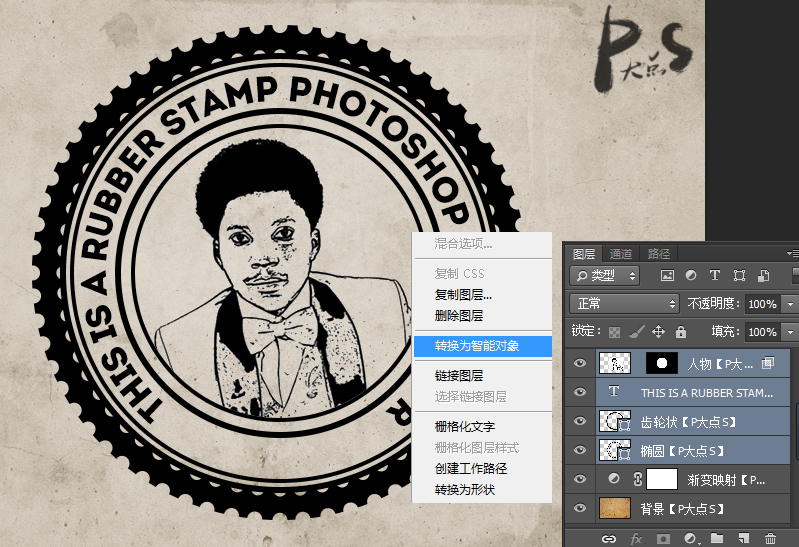Select THIS IS A RUBBER STAM... layer name
The image size is (799, 547).
click(707, 393)
